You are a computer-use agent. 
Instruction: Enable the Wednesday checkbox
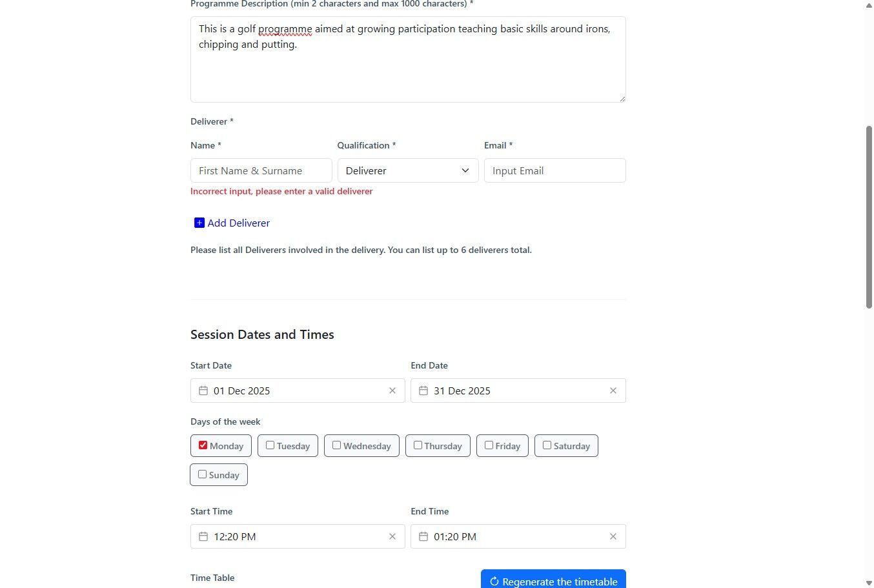coord(336,445)
